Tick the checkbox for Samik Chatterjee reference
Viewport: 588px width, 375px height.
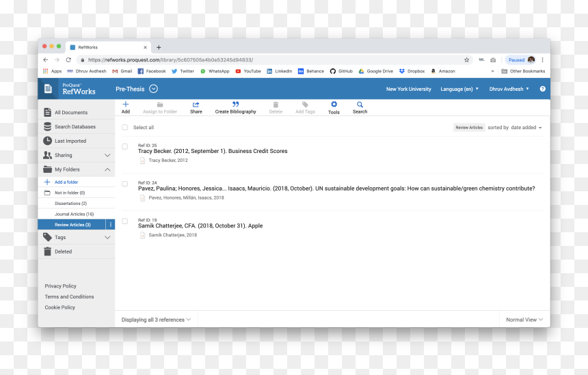(125, 221)
